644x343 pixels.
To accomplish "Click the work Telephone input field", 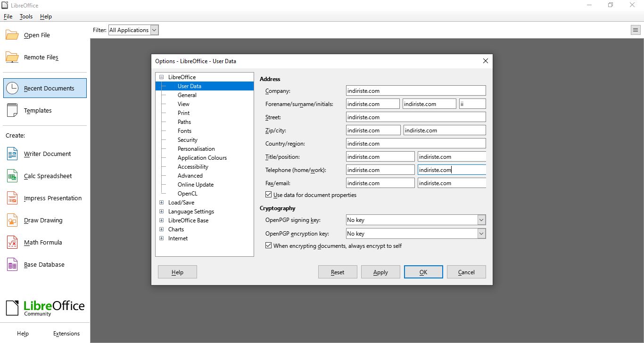I will click(x=452, y=170).
